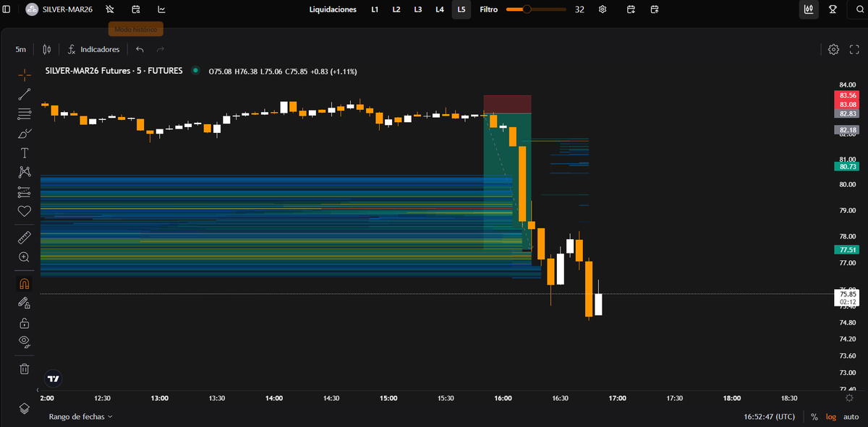868x427 pixels.
Task: Select the zoom in magnifier tool
Action: click(x=25, y=256)
